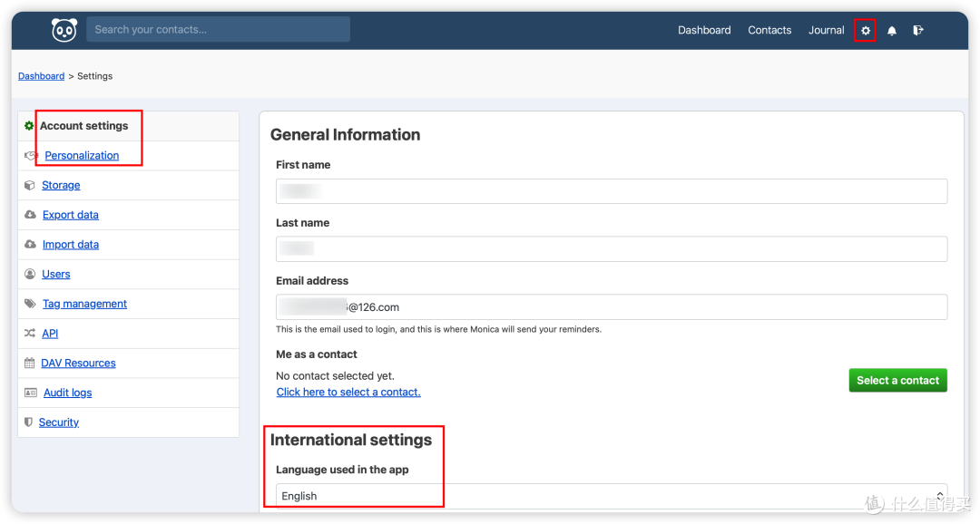Image resolution: width=980 pixels, height=524 pixels.
Task: Go to Contacts in top navigation
Action: click(x=769, y=30)
